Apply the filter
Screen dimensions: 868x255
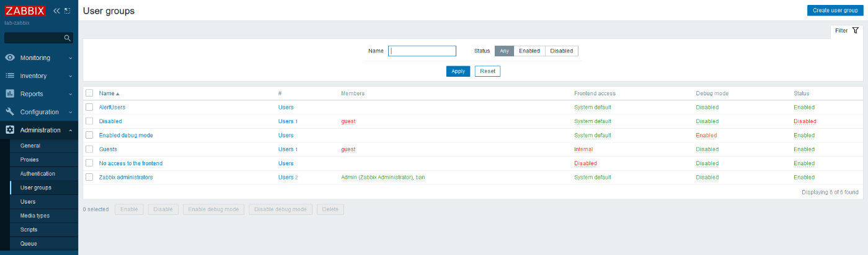458,71
